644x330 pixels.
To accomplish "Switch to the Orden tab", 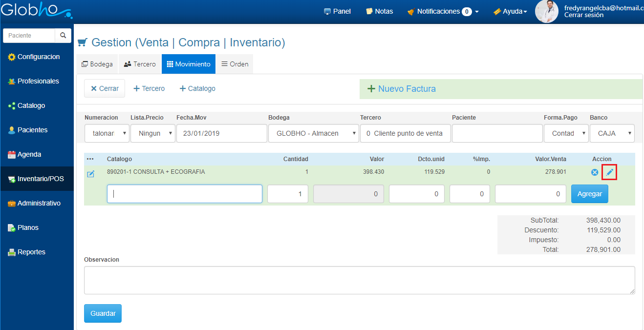I will point(235,64).
